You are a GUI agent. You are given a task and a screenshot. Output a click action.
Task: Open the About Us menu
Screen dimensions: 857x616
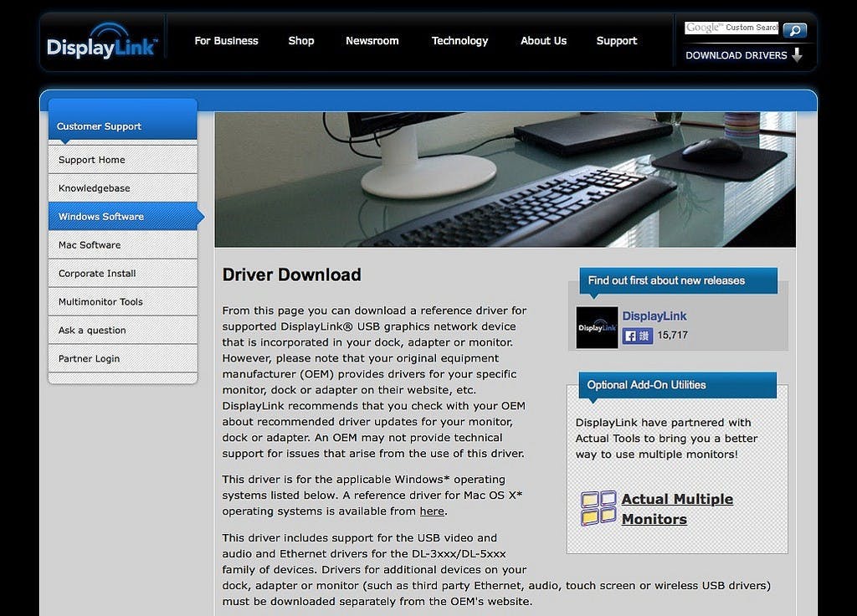pos(543,41)
